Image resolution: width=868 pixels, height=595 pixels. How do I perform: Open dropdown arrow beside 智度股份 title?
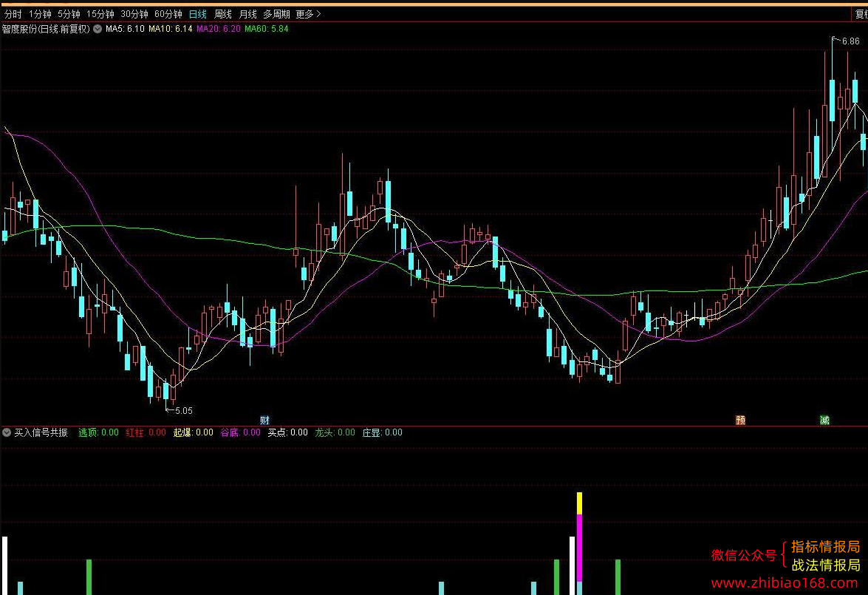(98, 29)
